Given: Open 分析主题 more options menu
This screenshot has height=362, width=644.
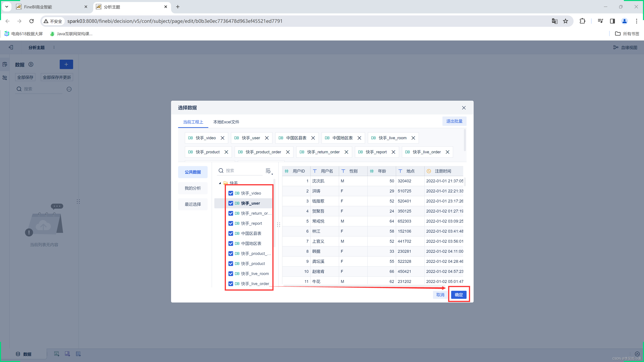Looking at the screenshot, I should (x=54, y=47).
